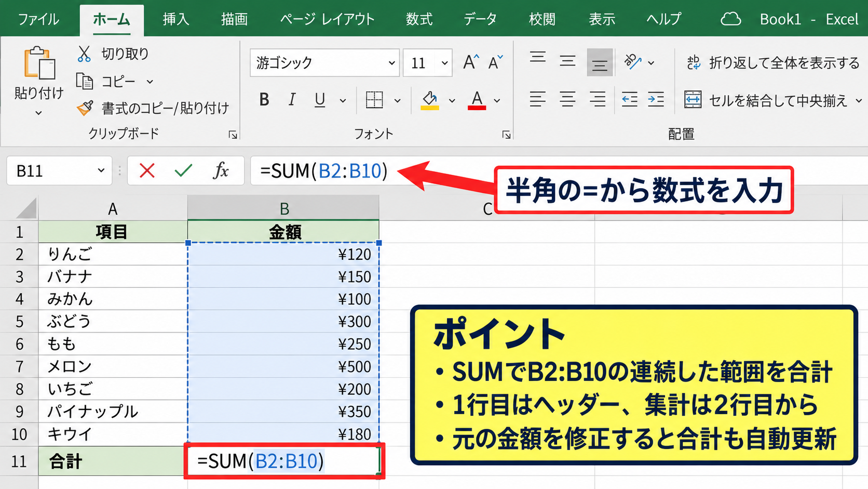Open Font group dialog launcher

coord(506,135)
